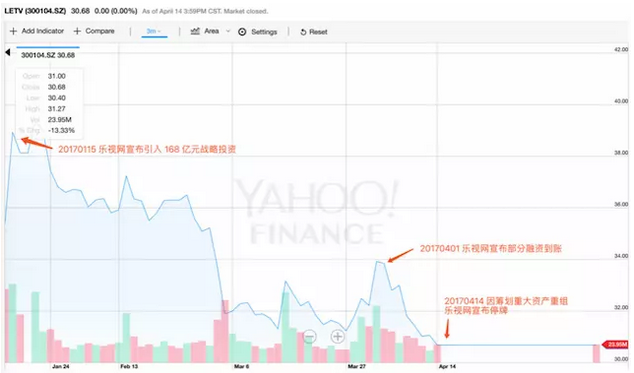Click the plus icon beside Compare
This screenshot has height=373, width=634.
(x=77, y=31)
